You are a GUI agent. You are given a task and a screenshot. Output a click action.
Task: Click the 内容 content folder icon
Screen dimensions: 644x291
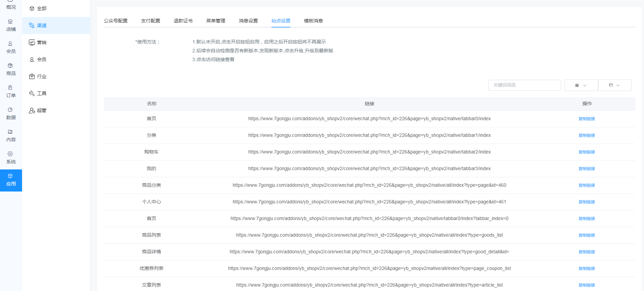11,132
